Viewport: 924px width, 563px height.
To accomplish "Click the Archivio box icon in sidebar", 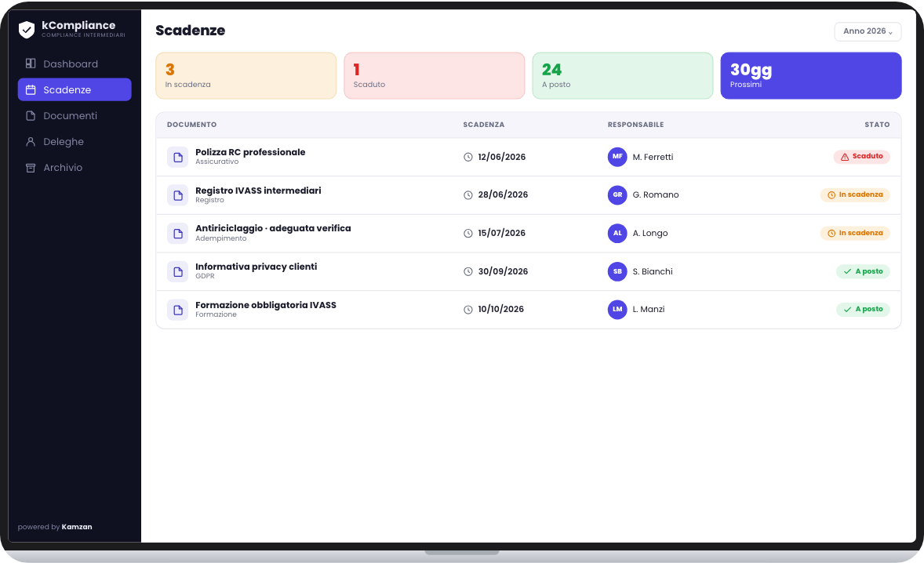I will tap(31, 167).
